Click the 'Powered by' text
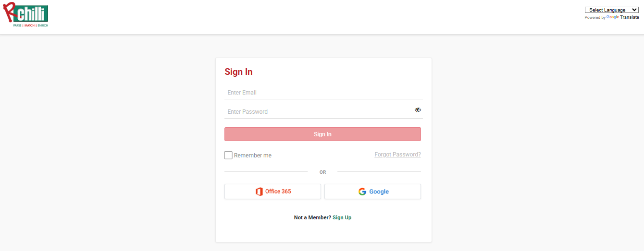This screenshot has height=251, width=644. click(595, 17)
